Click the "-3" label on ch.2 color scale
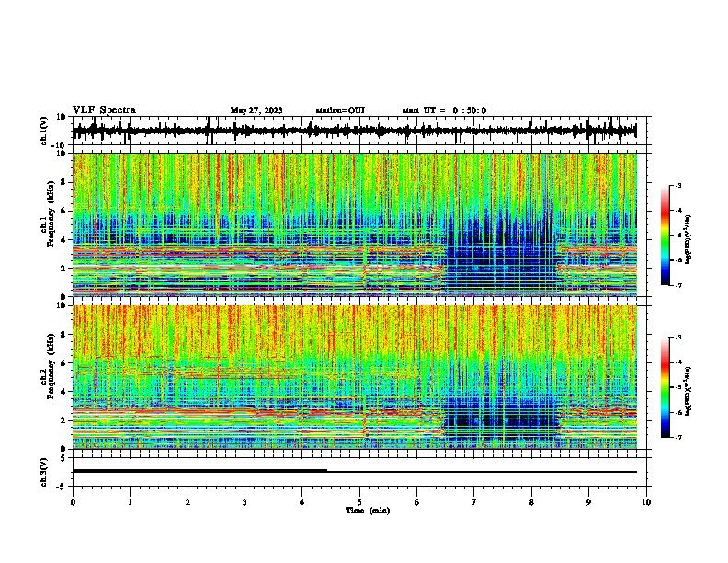 click(x=678, y=338)
